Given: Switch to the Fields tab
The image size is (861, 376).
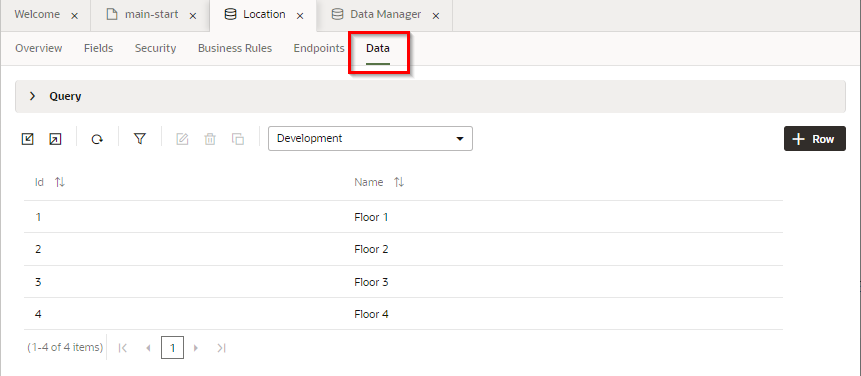Looking at the screenshot, I should [98, 48].
